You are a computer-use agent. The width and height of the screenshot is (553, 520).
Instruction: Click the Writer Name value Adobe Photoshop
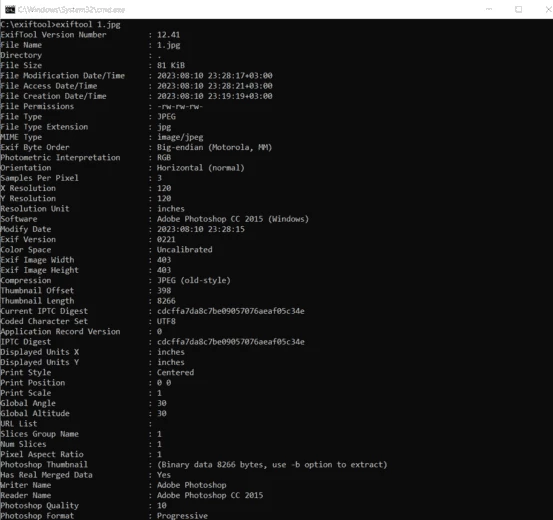(192, 485)
